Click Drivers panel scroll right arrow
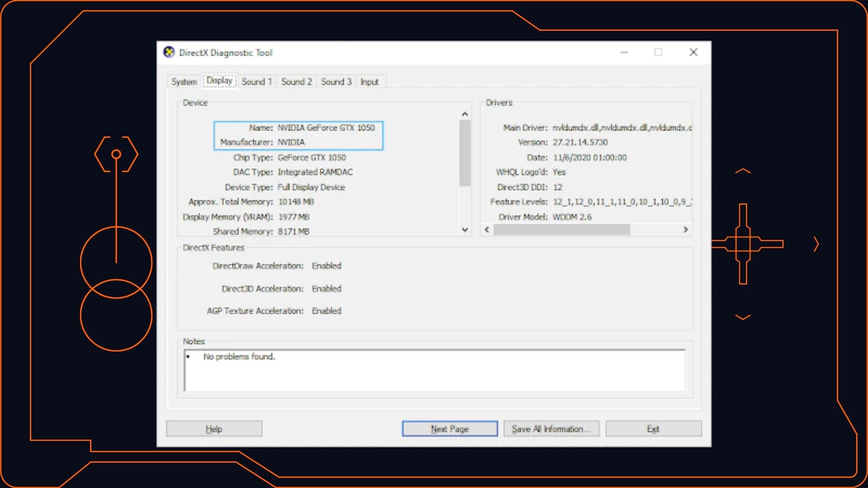Image resolution: width=868 pixels, height=488 pixels. click(x=686, y=230)
